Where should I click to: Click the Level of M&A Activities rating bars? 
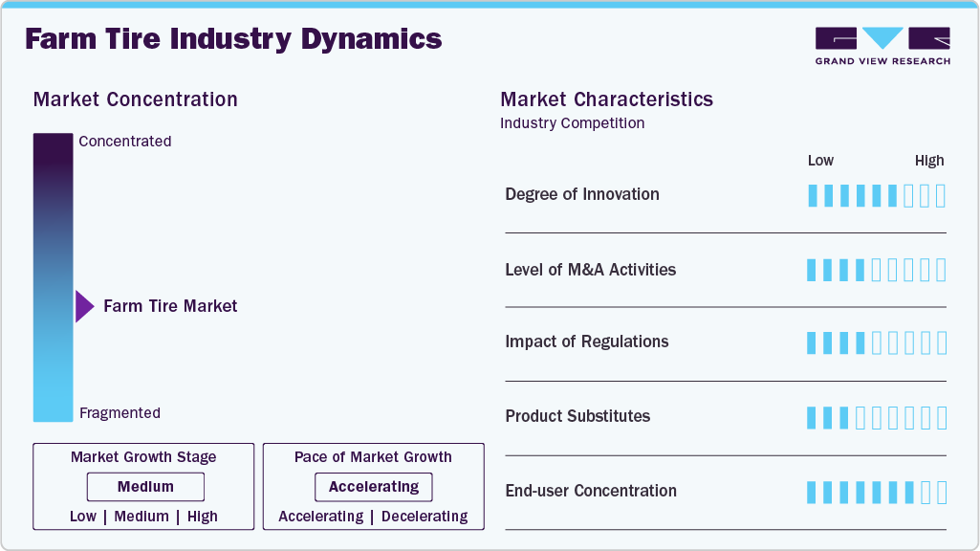pos(876,270)
